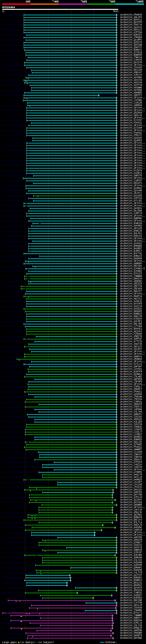Open the UniRef100_B6AFX4 entry

click(x=131, y=296)
